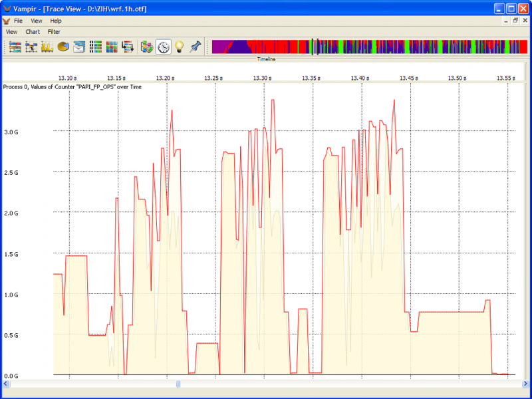Image resolution: width=532 pixels, height=399 pixels.
Task: Open the Message Summary envelope icon
Action: click(79, 47)
